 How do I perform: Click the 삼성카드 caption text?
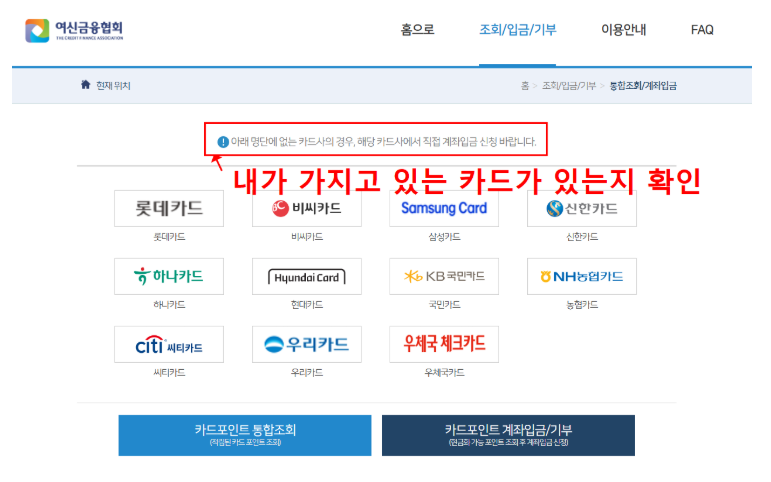click(x=444, y=237)
